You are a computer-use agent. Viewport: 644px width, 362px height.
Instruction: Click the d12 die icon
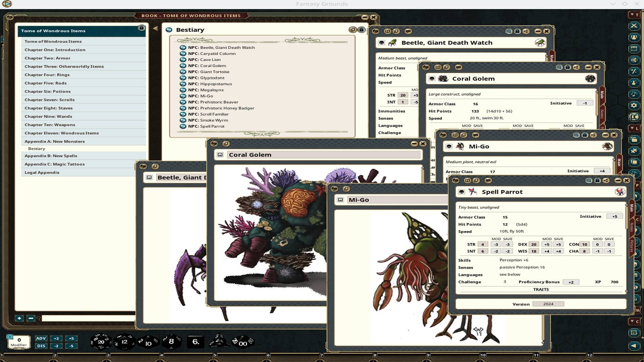click(124, 342)
